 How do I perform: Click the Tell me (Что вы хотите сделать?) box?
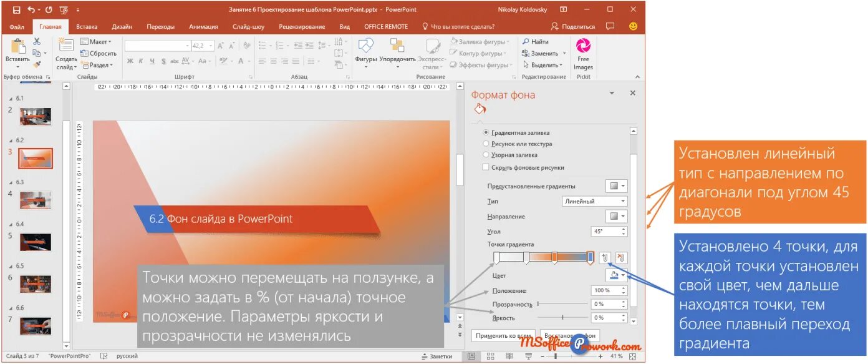click(458, 27)
